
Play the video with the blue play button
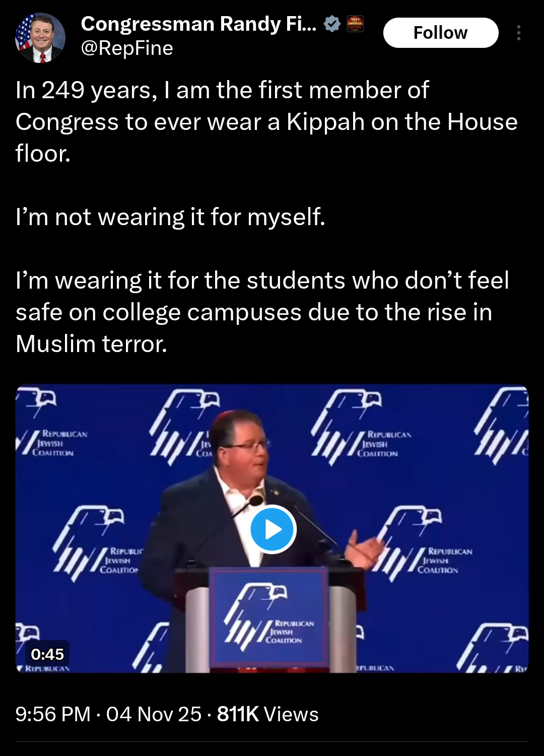pyautogui.click(x=273, y=529)
